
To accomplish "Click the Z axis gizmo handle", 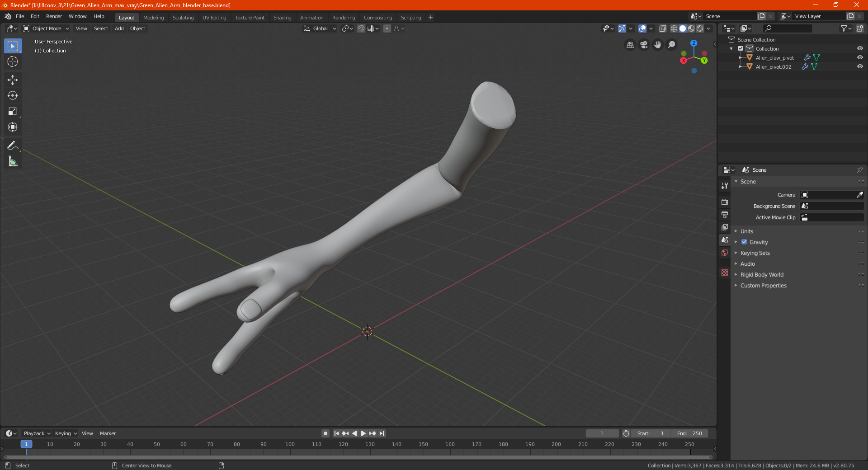I will click(693, 43).
